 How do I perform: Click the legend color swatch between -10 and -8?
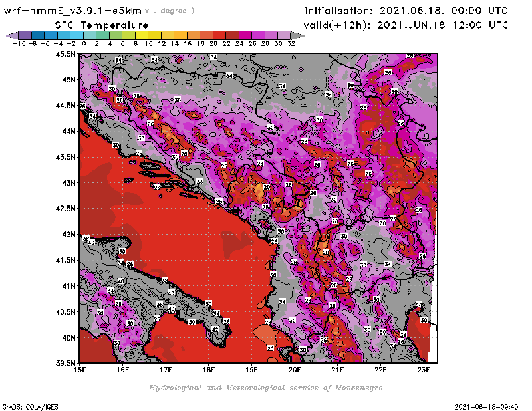click(x=25, y=35)
